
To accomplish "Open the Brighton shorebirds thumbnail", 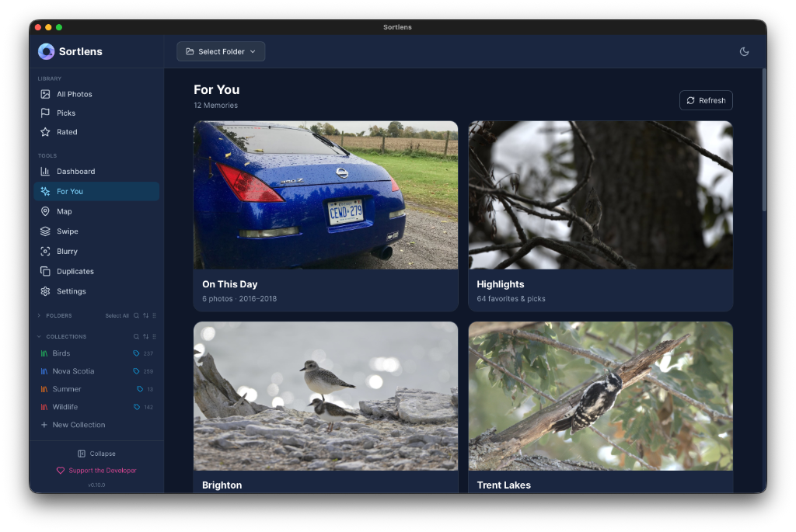I will (326, 396).
